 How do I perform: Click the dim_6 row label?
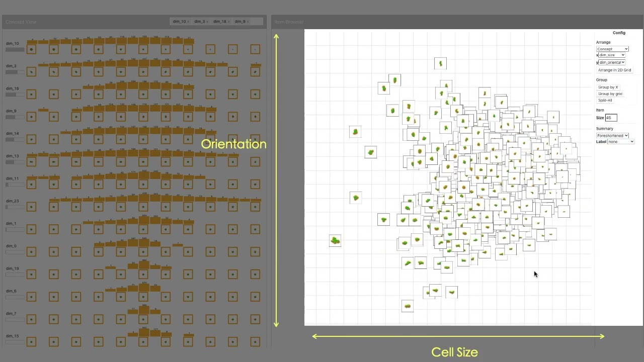point(11,291)
